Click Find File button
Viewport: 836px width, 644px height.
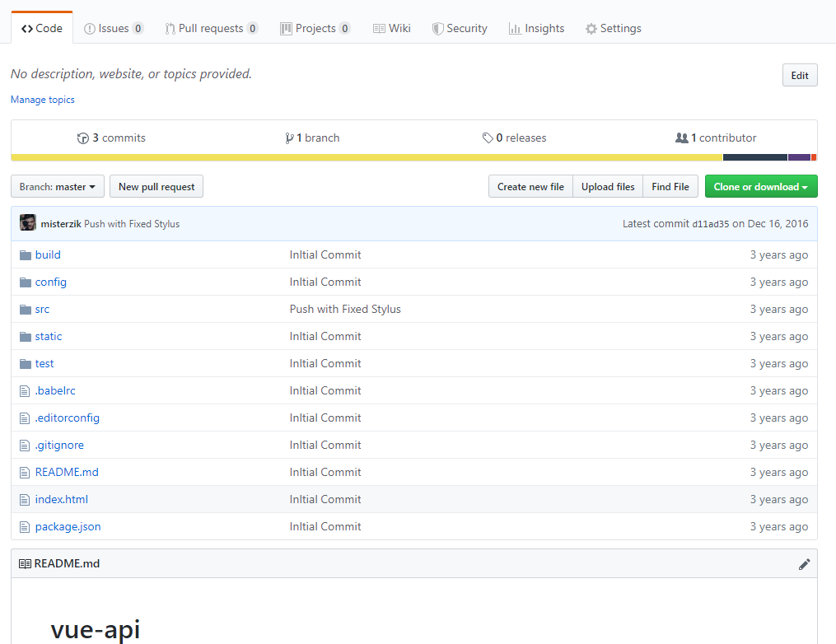pyautogui.click(x=670, y=187)
